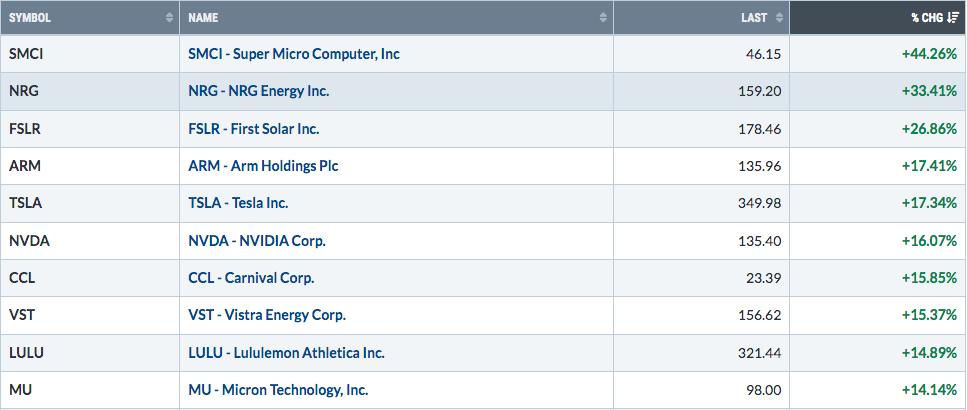Open FSLR - First Solar Inc. link
This screenshot has width=967, height=410.
pos(253,129)
